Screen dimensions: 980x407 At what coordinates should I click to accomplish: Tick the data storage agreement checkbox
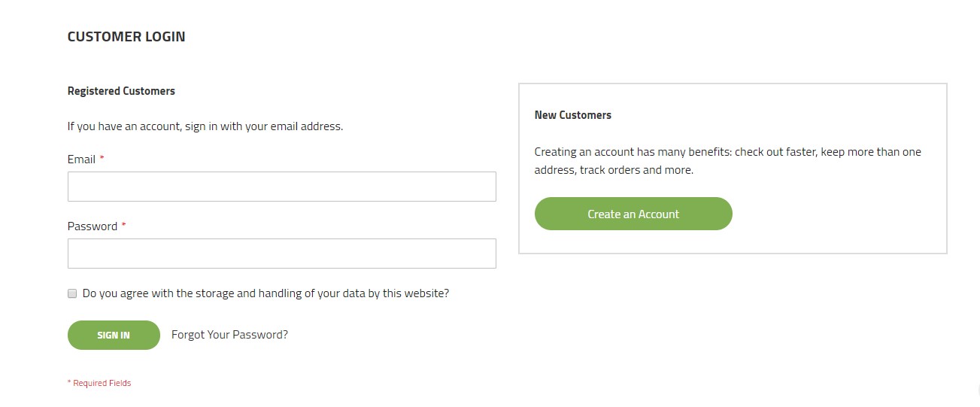pos(73,293)
